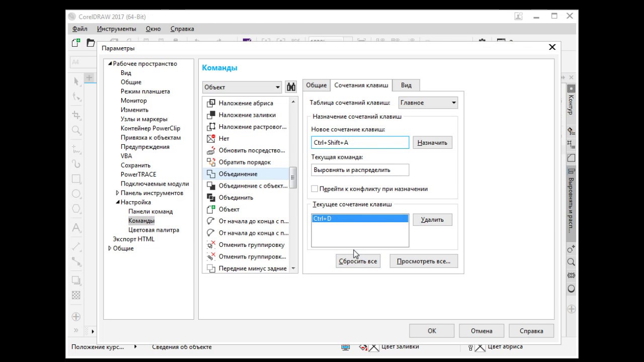Select the Zoom tool in the left toolbox

76,130
